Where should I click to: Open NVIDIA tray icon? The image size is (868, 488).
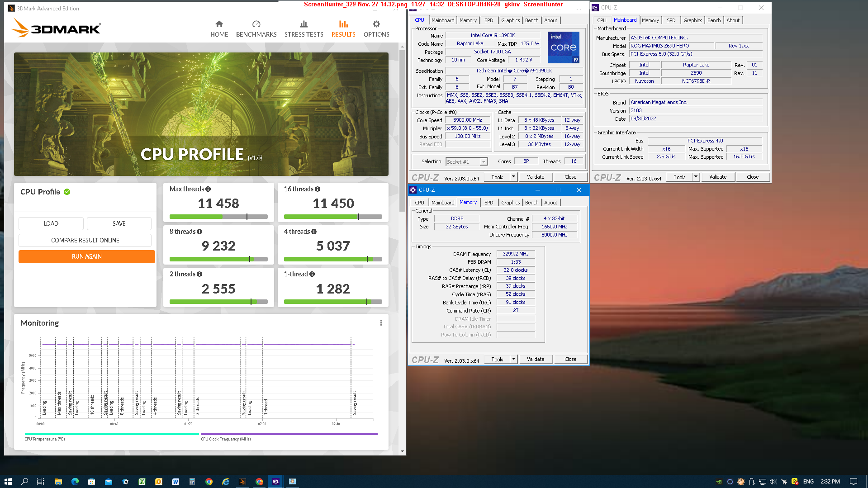click(x=719, y=482)
